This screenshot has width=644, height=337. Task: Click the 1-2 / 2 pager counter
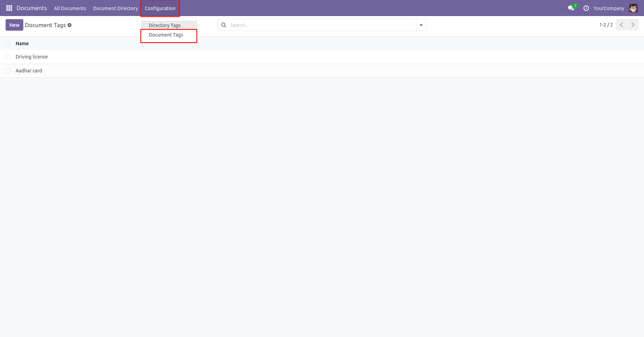pyautogui.click(x=606, y=25)
